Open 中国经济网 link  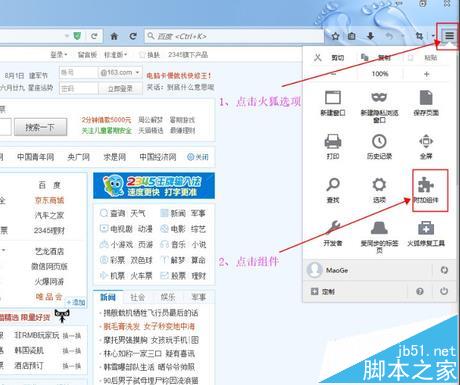pyautogui.click(x=158, y=157)
